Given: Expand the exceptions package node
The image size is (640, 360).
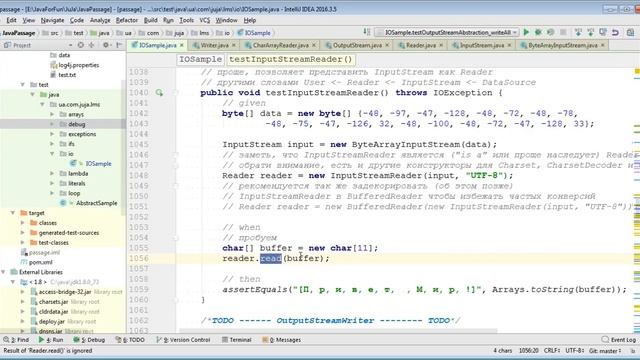Looking at the screenshot, I should pyautogui.click(x=52, y=134).
